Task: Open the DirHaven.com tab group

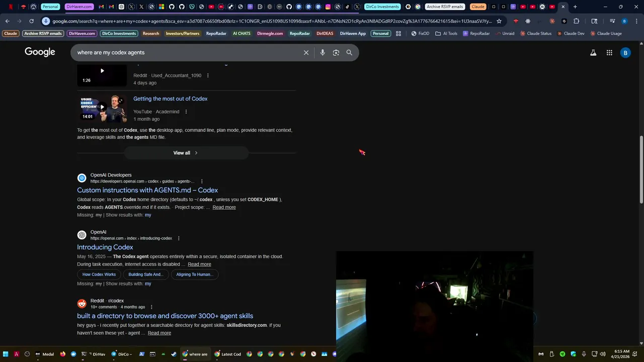Action: click(79, 7)
